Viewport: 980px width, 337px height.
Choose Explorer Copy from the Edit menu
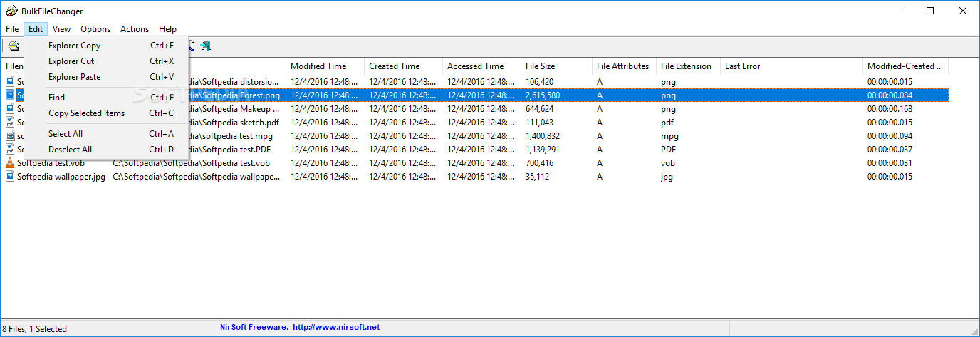(x=106, y=46)
